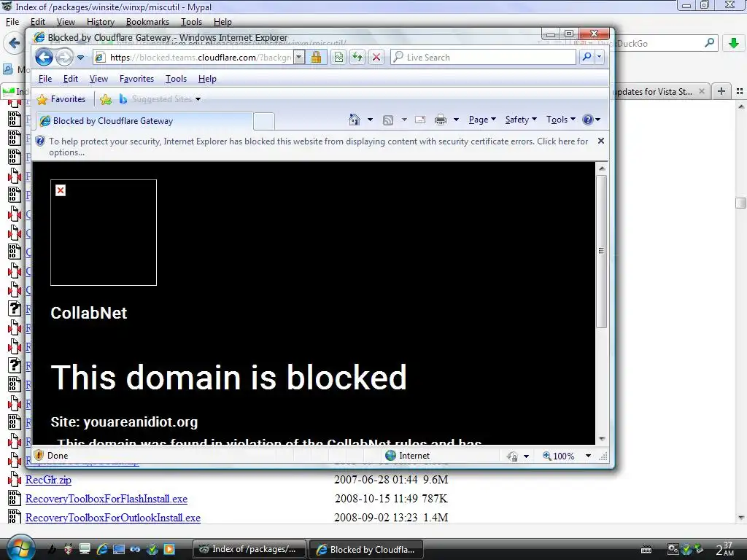Click the on-screen keyboard tray icon
747x560 pixels.
coord(646,550)
